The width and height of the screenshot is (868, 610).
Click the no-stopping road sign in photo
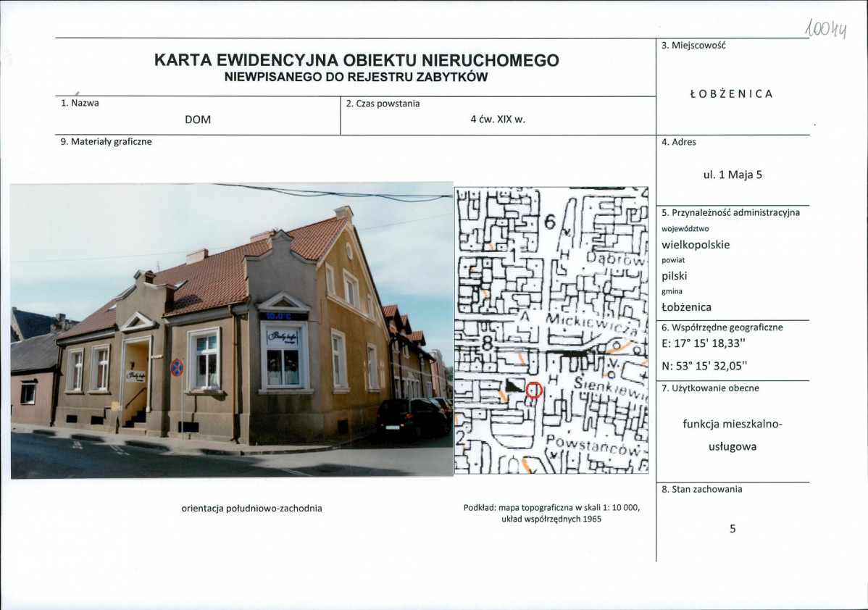click(176, 369)
